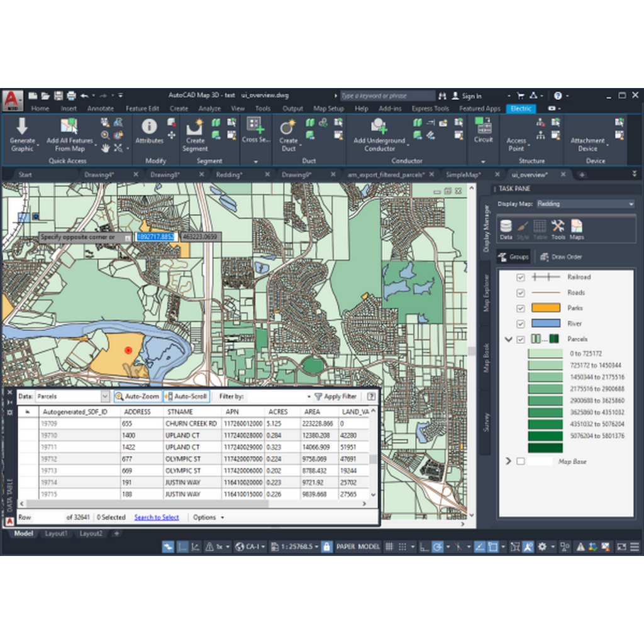The image size is (644, 644).
Task: Enable the Map Base layer checkbox
Action: 520,462
